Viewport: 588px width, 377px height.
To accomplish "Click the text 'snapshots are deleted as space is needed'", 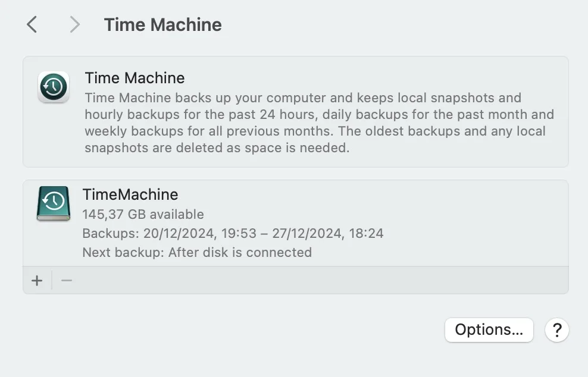I will coord(217,147).
